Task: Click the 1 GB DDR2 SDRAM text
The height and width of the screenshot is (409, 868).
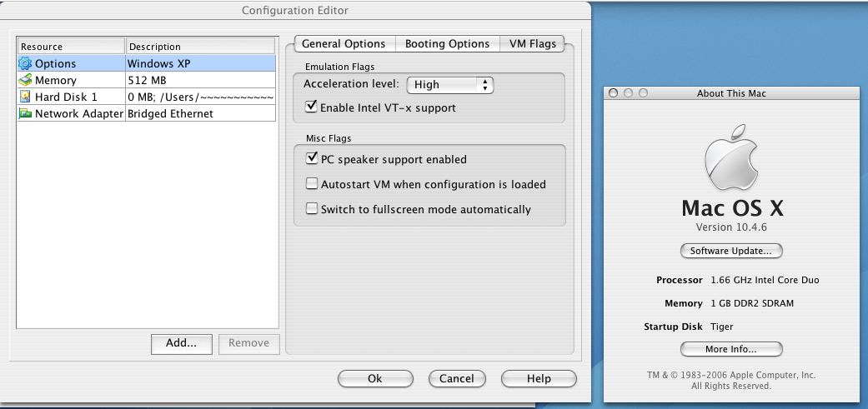Action: 752,303
